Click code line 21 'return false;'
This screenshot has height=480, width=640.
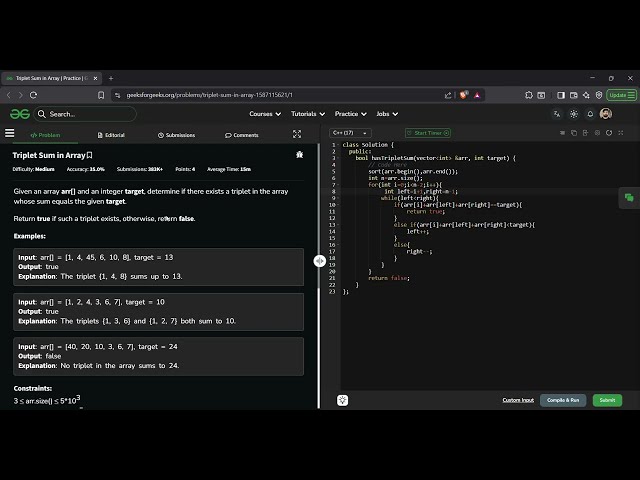389,278
